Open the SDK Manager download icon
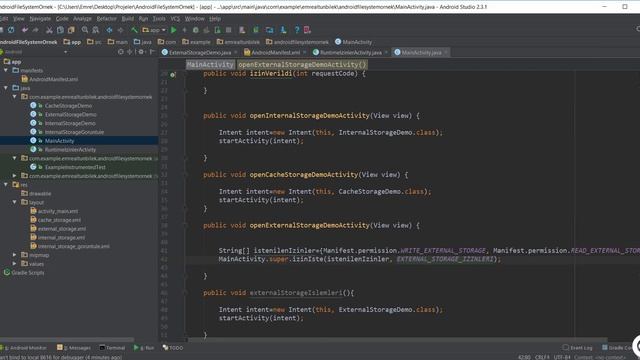 (x=283, y=30)
